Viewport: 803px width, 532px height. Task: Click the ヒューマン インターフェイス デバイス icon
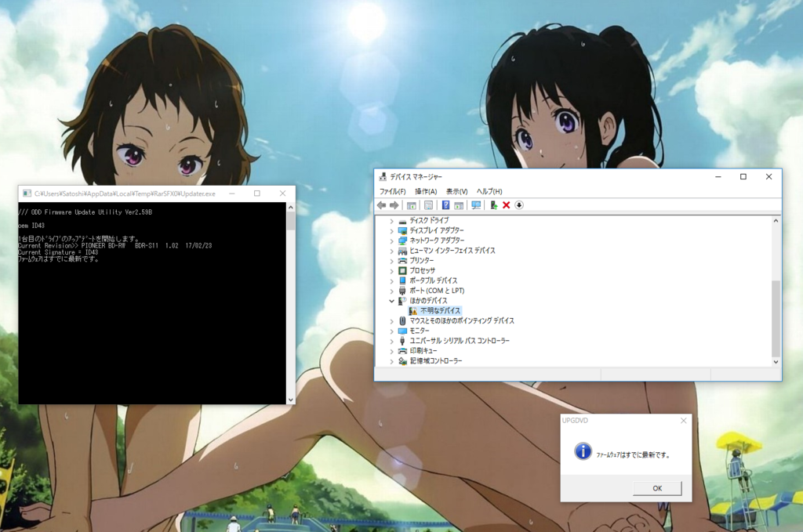coord(402,251)
